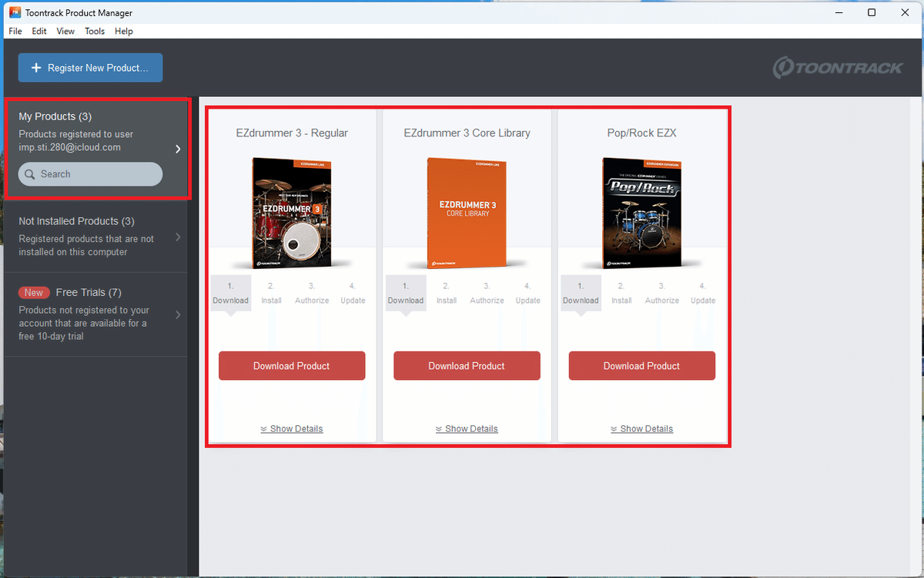
Task: Select the Not Installed Products (3) section
Action: pos(95,236)
